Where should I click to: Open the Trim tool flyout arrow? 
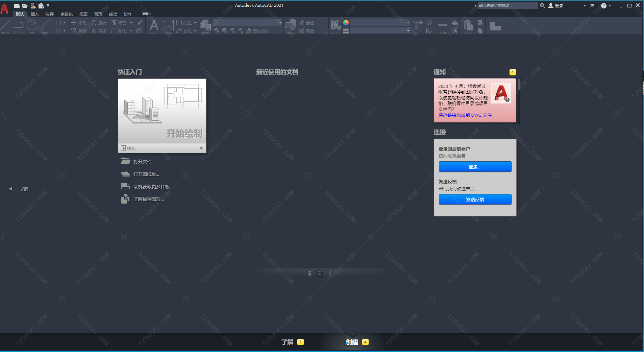coord(131,23)
